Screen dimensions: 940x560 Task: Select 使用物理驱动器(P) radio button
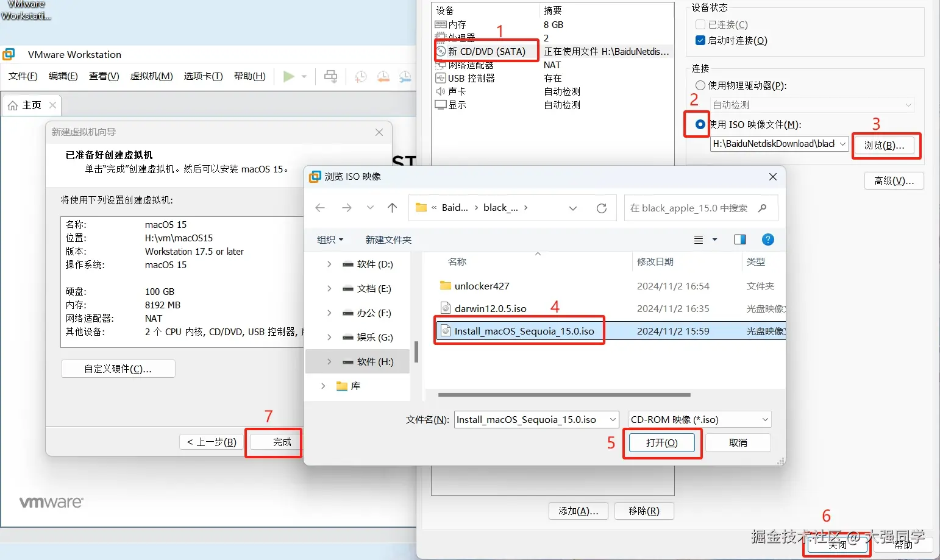(700, 85)
